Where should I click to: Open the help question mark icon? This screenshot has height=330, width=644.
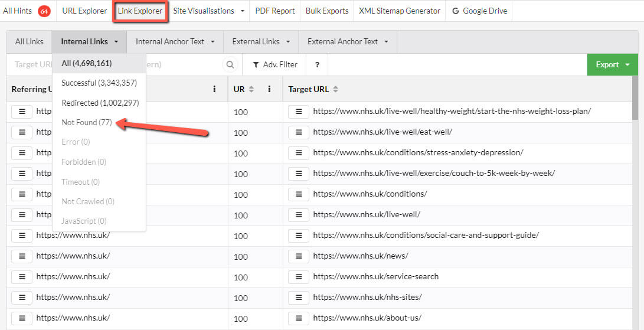(317, 64)
